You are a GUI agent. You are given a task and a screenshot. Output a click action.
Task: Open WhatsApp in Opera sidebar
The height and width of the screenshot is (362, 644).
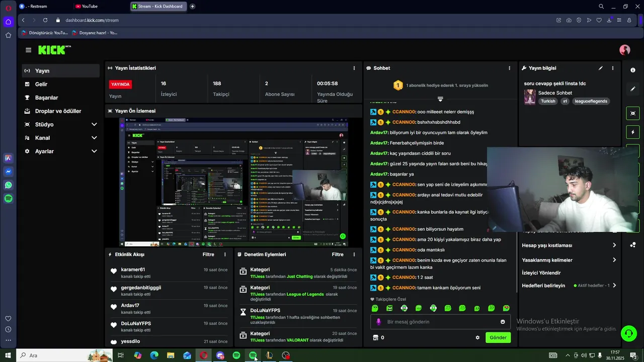8,185
